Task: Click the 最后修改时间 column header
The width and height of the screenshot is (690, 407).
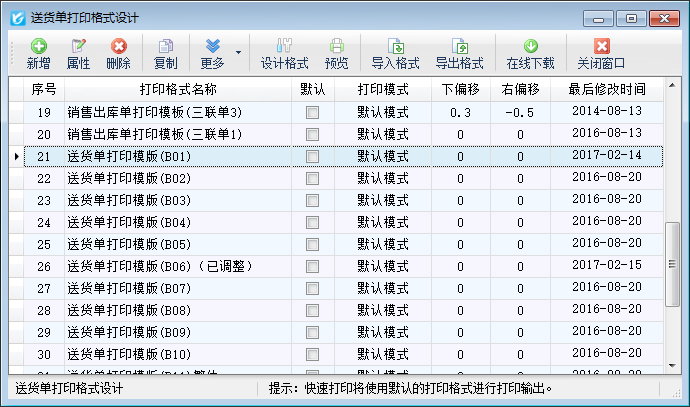Action: (607, 89)
